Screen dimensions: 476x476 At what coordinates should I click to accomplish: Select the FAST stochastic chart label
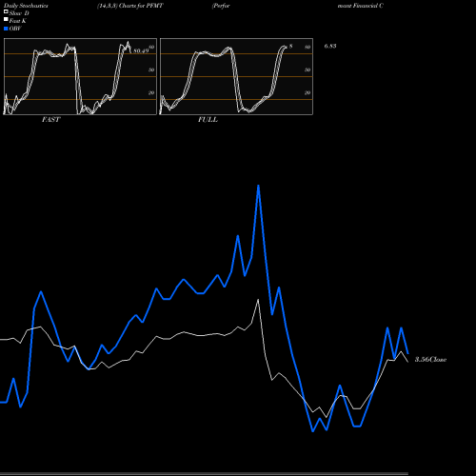(x=50, y=119)
